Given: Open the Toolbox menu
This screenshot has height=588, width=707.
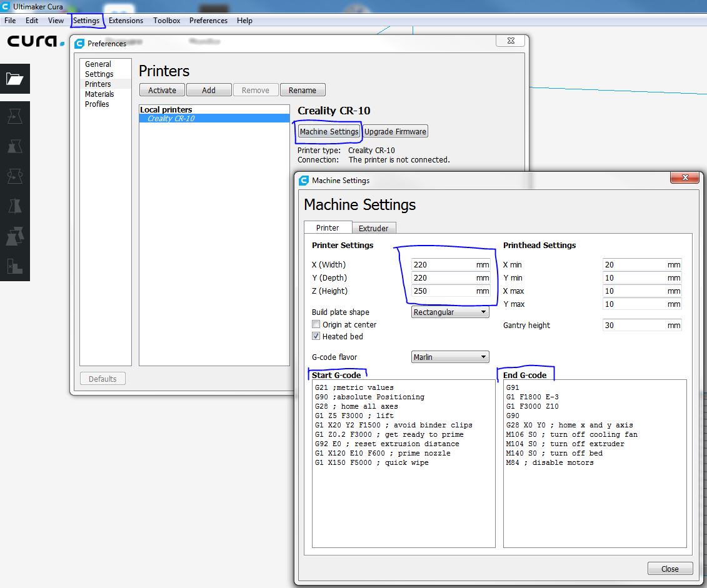Looking at the screenshot, I should click(166, 20).
